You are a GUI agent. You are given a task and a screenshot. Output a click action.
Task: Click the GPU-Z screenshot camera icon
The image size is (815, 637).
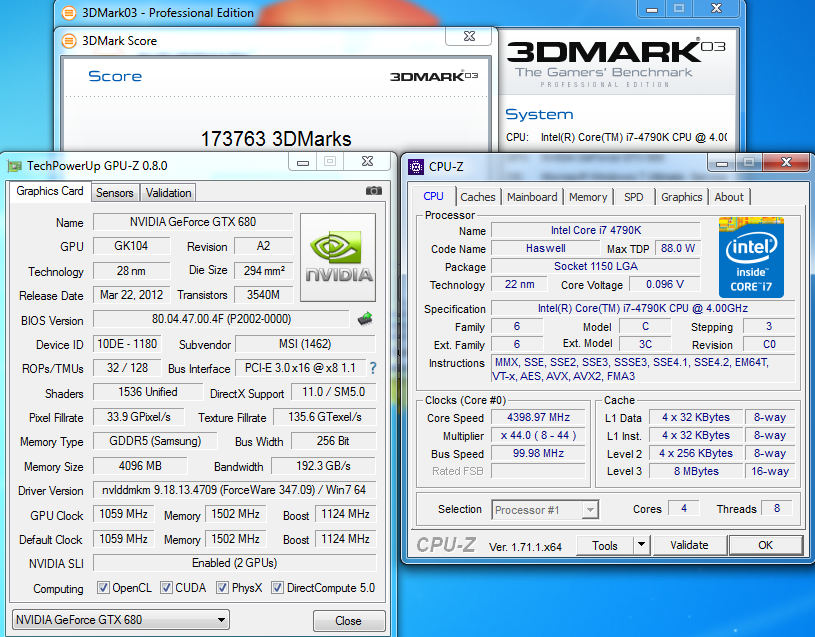click(x=373, y=191)
